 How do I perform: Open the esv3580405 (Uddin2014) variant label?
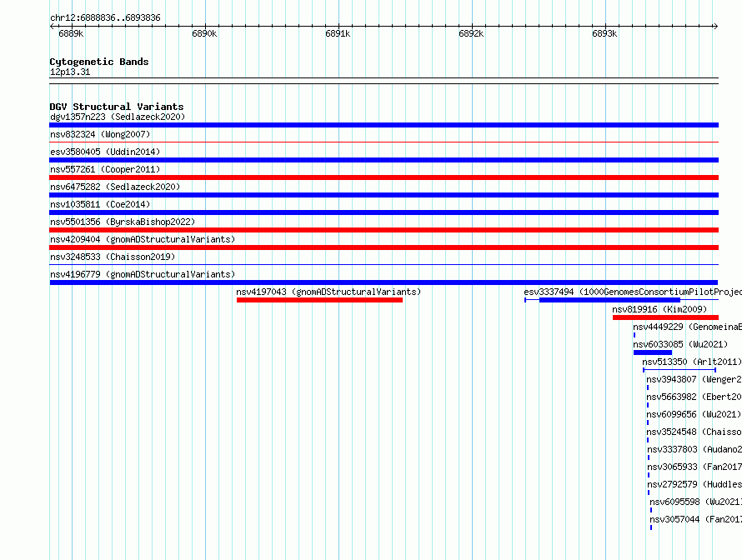(x=105, y=152)
